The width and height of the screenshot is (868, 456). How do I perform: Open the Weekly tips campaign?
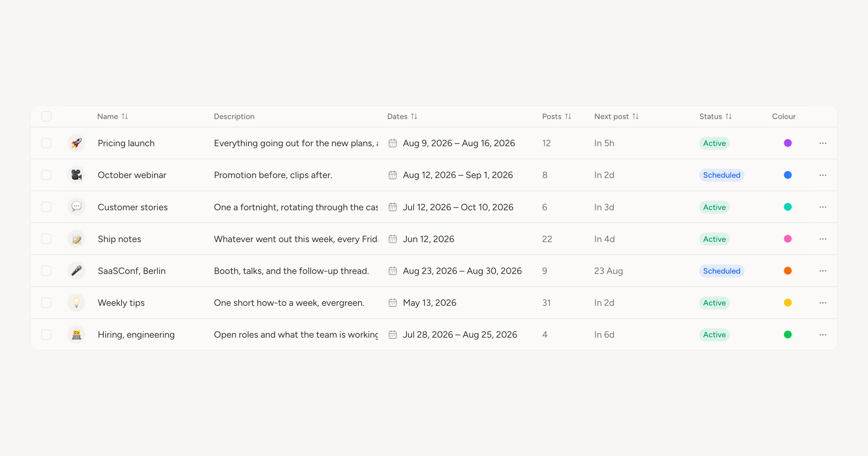[x=121, y=303]
